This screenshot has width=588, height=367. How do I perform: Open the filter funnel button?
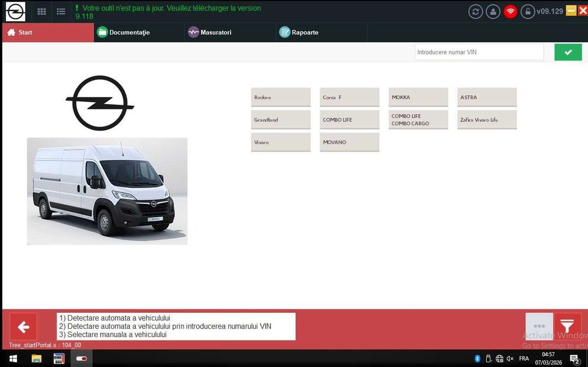tap(567, 326)
